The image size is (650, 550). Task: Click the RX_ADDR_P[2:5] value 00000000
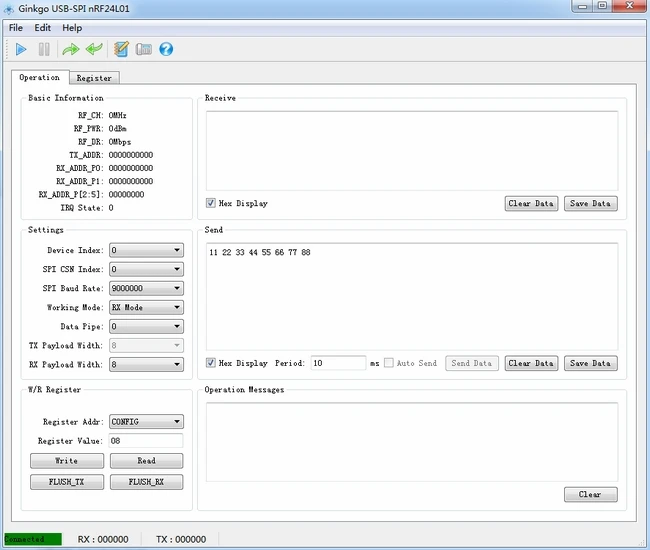(126, 194)
